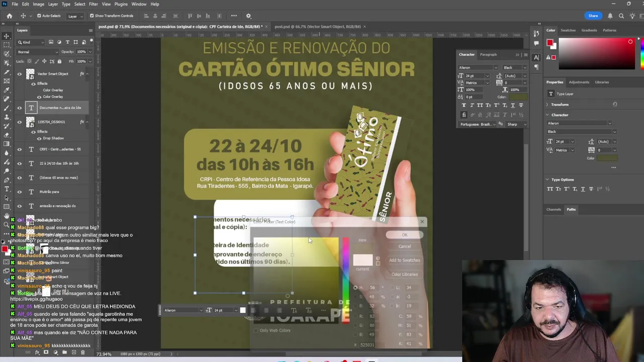Reset transform icon in Properties panel
Viewport: 644px width, 362px height.
pos(614,105)
